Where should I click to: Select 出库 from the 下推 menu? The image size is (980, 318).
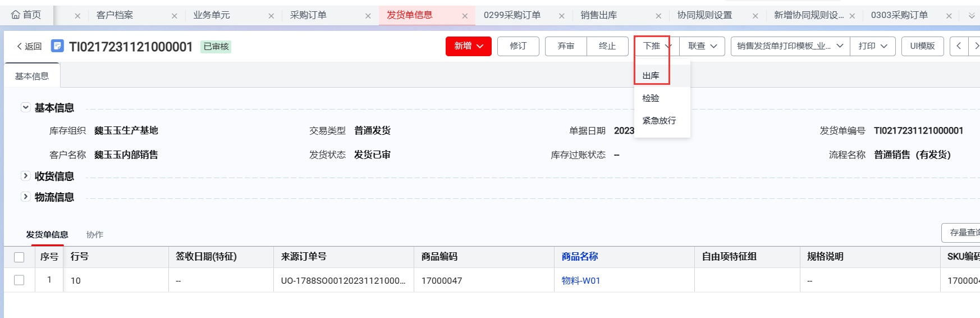coord(651,75)
